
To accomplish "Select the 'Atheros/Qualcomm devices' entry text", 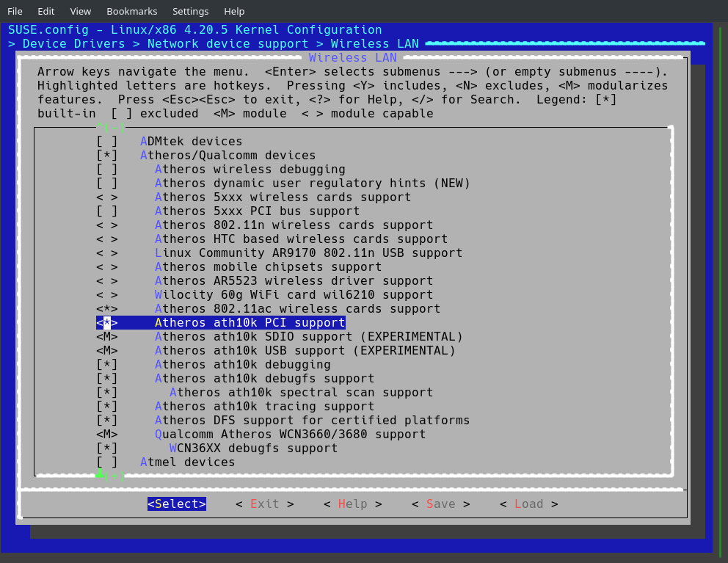I will tap(228, 155).
